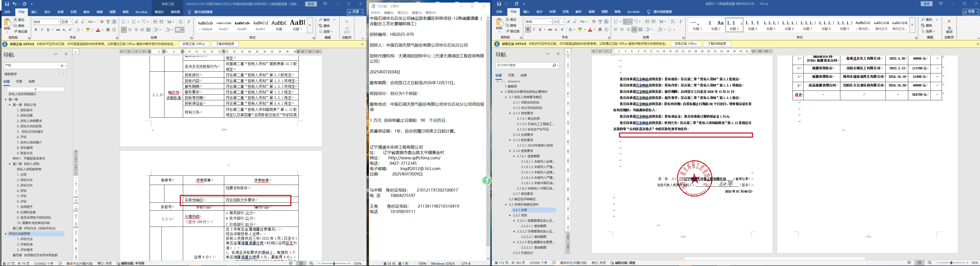Apply subscript in left Word ribbon
The height and width of the screenshot is (266, 980).
(x=64, y=30)
